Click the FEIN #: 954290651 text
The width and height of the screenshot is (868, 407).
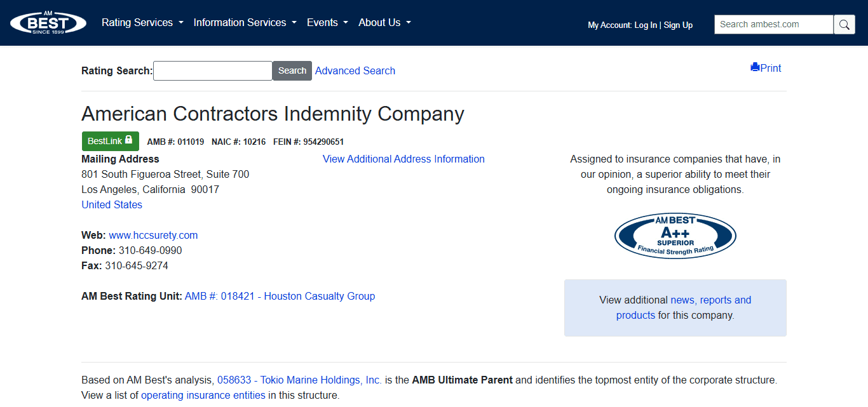308,142
